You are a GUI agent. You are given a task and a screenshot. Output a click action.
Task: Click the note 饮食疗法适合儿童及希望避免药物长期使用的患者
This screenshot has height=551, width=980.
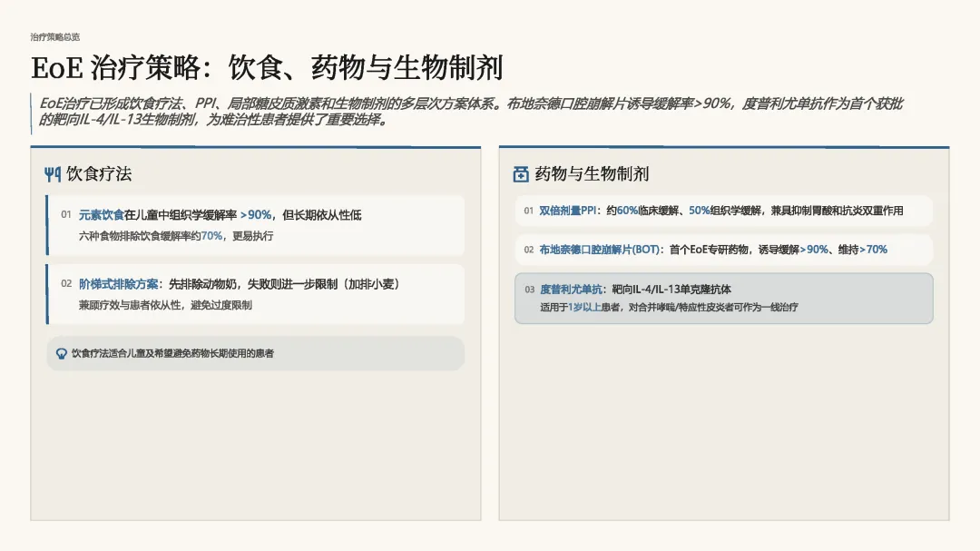[x=172, y=353]
